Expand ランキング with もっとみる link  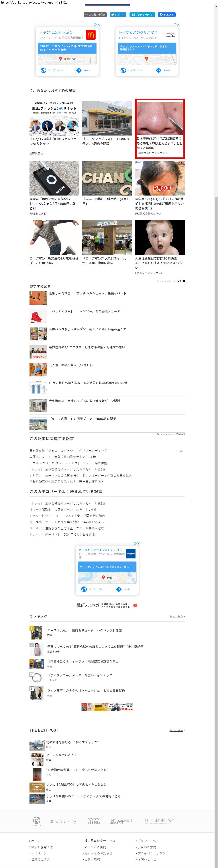pos(177,616)
